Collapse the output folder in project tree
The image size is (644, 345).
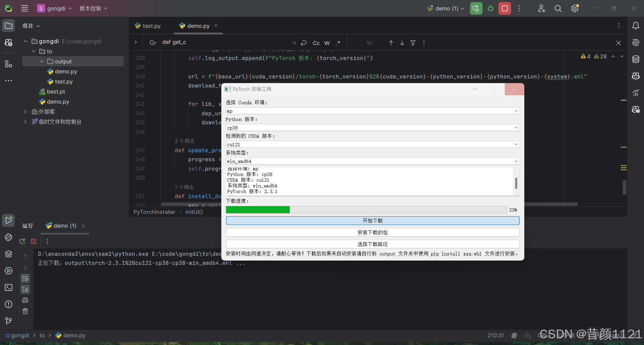click(x=42, y=61)
